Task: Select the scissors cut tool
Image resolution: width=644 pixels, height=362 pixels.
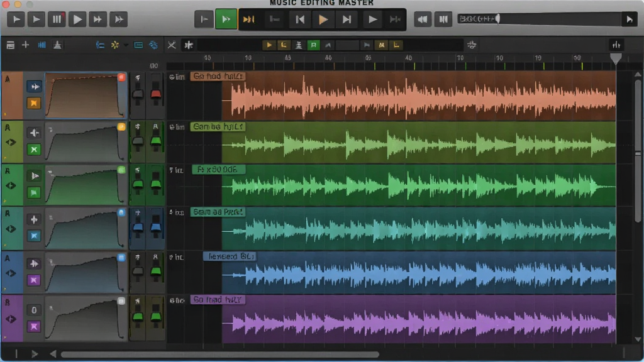Action: point(172,45)
